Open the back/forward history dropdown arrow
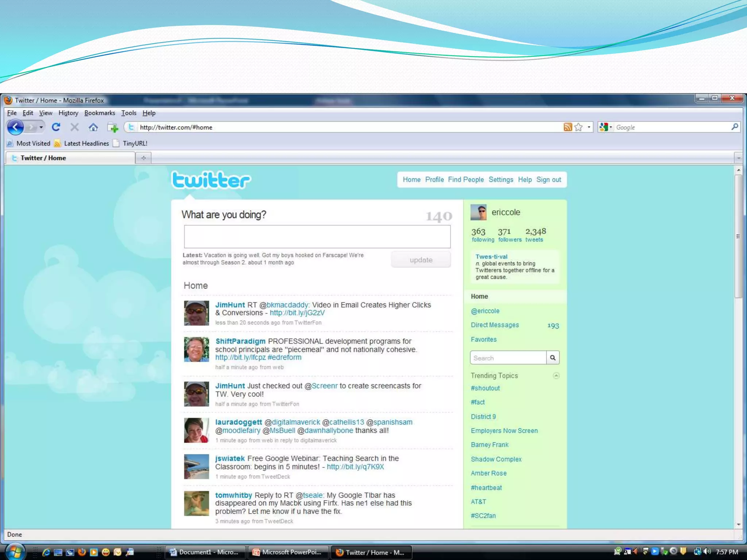The image size is (747, 560). pos(41,127)
